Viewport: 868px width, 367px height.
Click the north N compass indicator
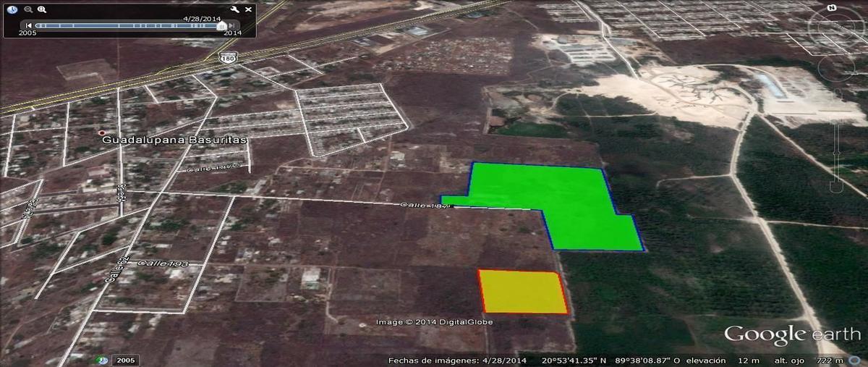(x=833, y=8)
